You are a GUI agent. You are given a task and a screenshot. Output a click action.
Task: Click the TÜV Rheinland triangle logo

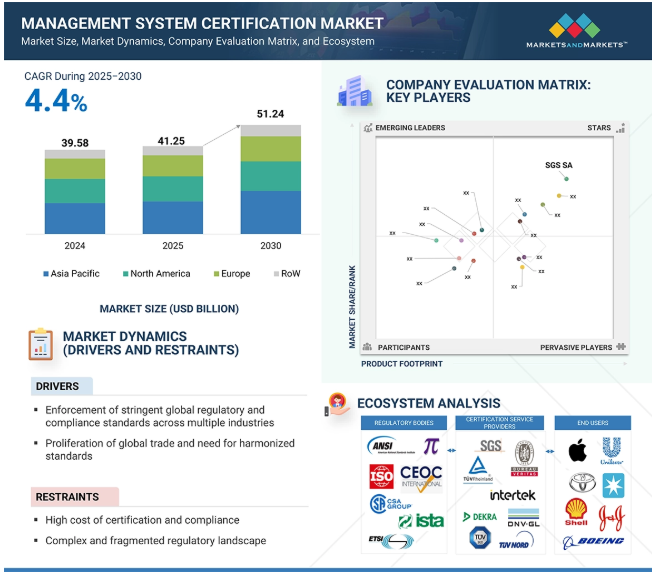click(478, 469)
